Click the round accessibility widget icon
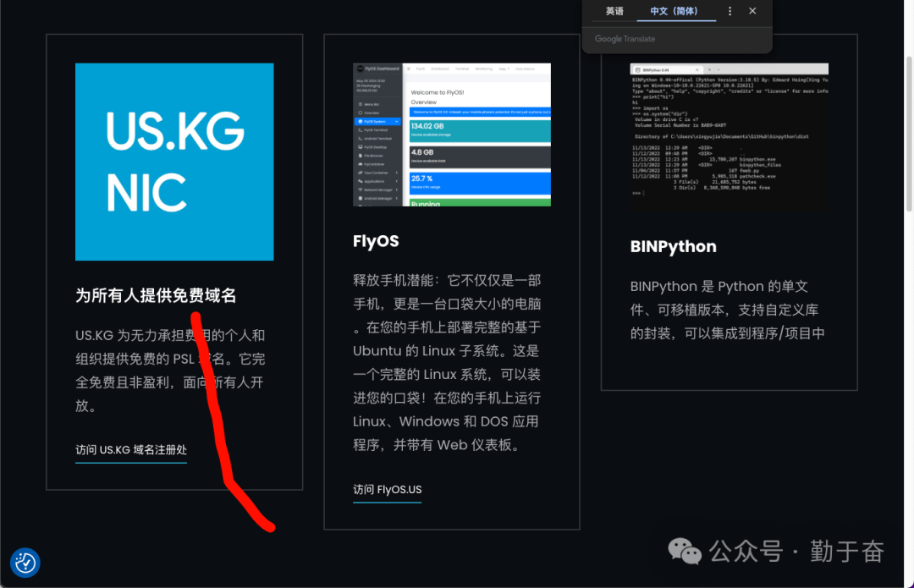 25,563
